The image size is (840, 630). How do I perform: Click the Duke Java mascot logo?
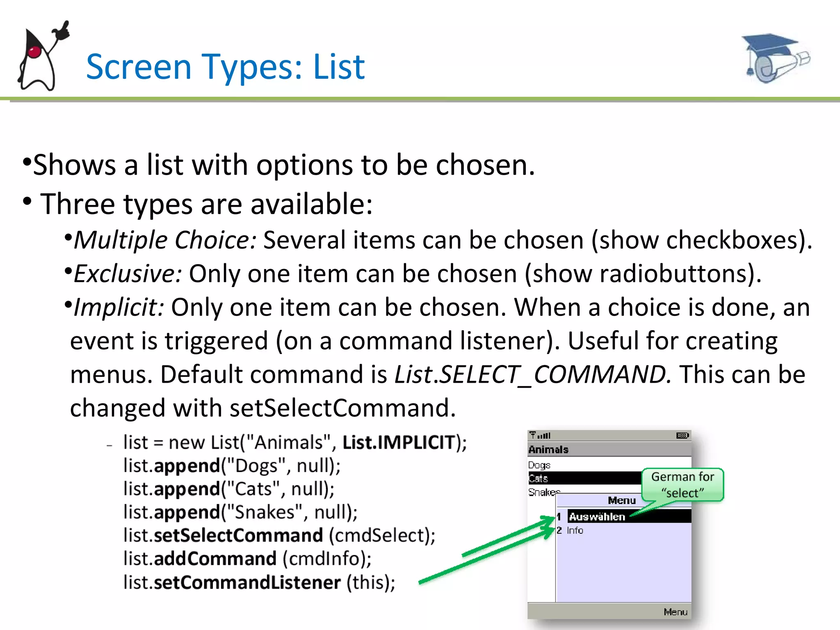(43, 56)
